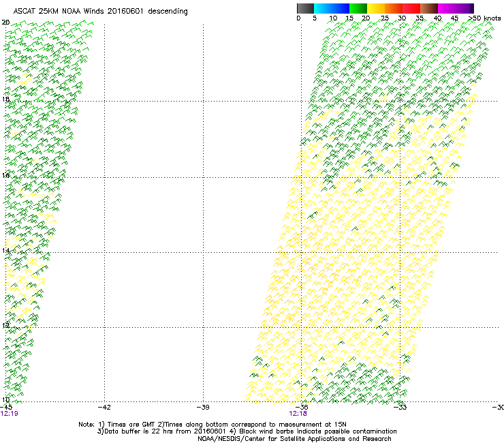Click the yellow 20-25 knots color segment
504x443 pixels.
[x=376, y=8]
